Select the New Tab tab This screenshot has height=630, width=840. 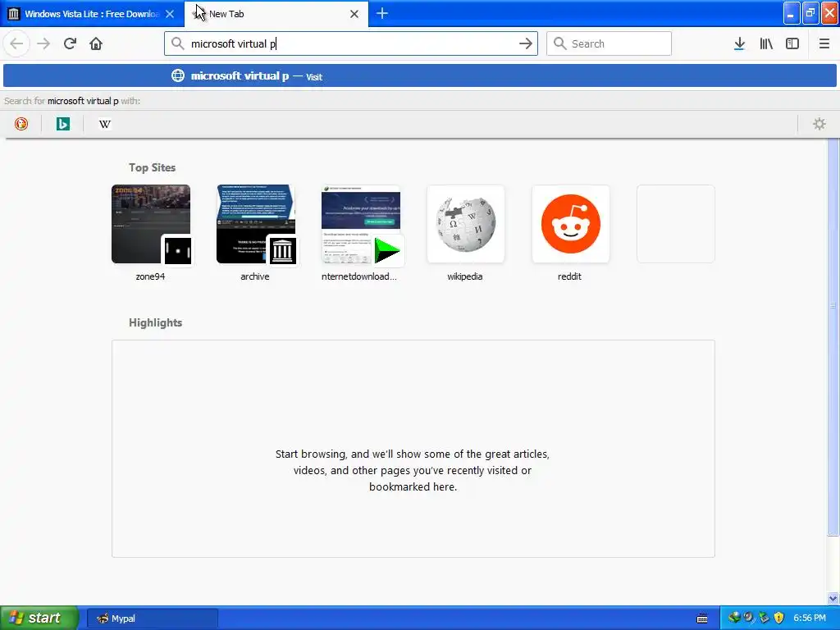(276, 14)
